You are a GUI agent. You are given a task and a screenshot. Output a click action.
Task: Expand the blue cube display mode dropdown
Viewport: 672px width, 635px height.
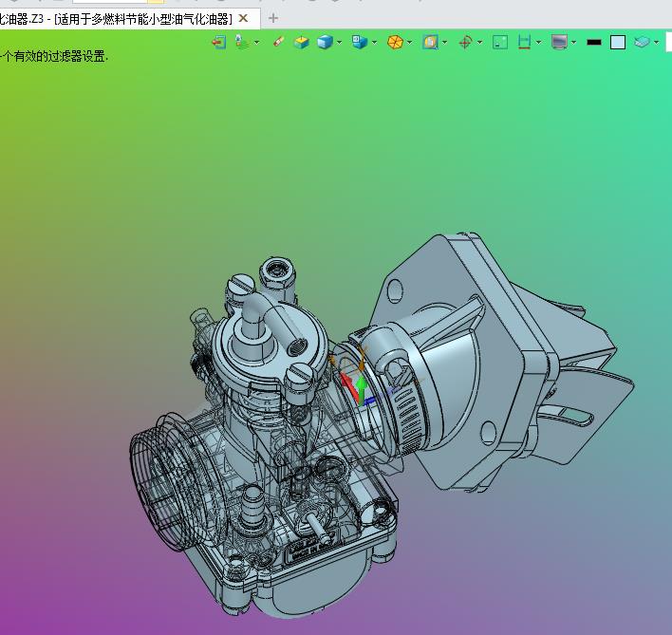[340, 42]
